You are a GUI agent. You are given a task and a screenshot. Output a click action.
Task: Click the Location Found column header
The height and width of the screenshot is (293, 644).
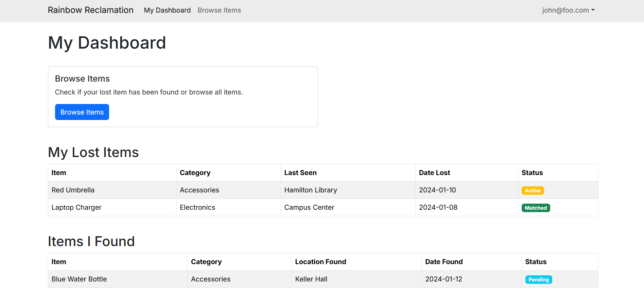pyautogui.click(x=320, y=262)
